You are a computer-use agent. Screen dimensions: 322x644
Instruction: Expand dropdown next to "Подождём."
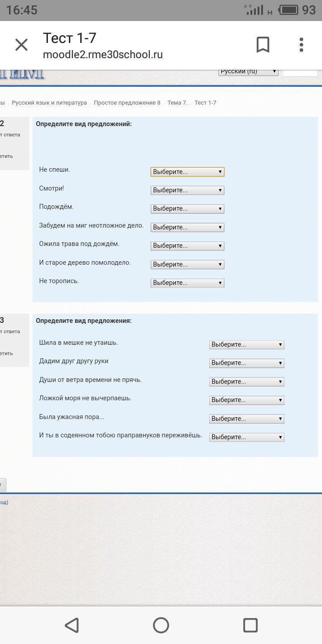[x=187, y=209]
